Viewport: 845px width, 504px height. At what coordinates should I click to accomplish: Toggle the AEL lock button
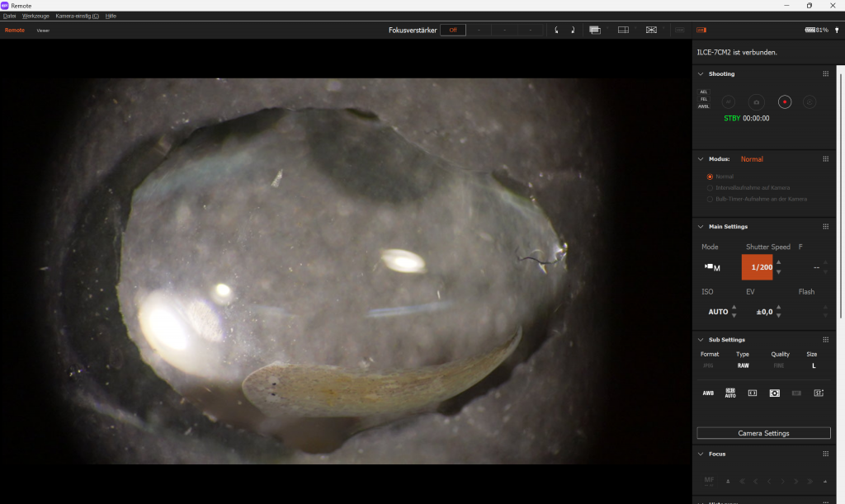[704, 92]
